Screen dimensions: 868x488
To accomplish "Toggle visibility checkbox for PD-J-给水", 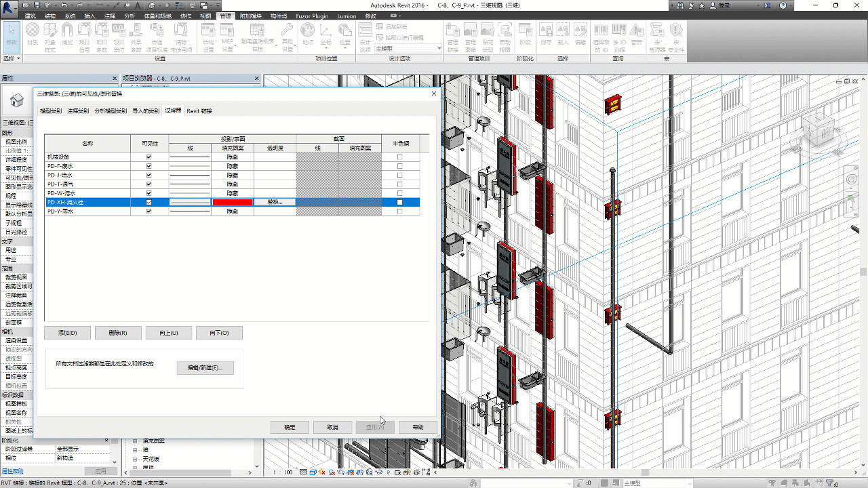I will point(149,175).
